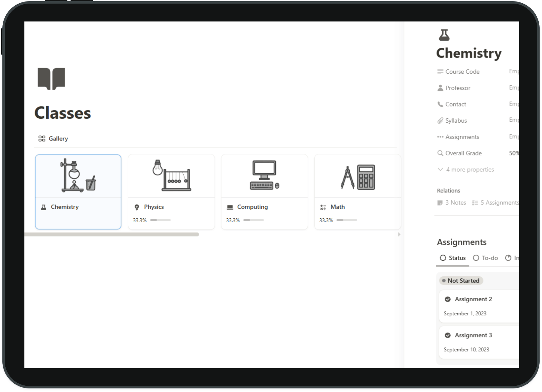Image resolution: width=542 pixels, height=392 pixels.
Task: Click the Computing 33.3% progress bar
Action: pos(254,220)
